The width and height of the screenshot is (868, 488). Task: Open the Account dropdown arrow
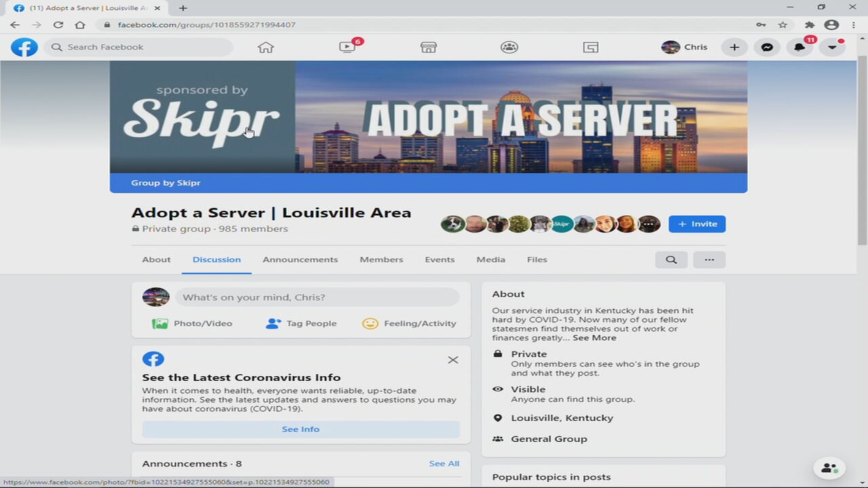point(832,47)
